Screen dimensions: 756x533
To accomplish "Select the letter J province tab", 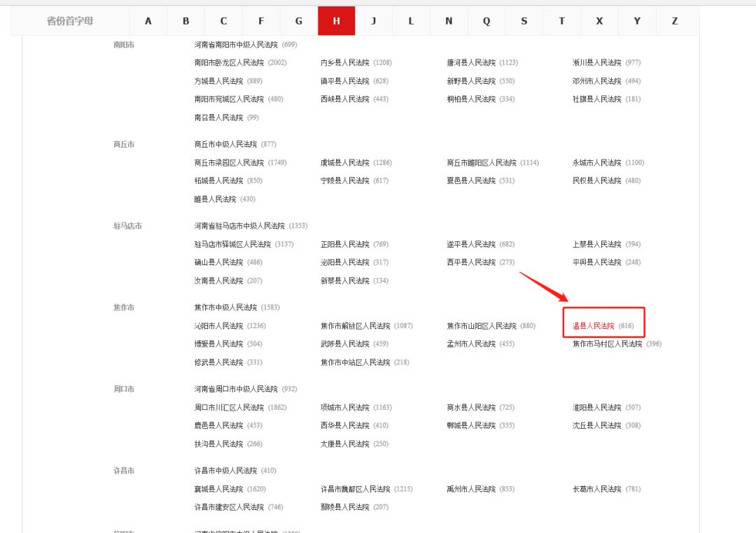I will [374, 21].
